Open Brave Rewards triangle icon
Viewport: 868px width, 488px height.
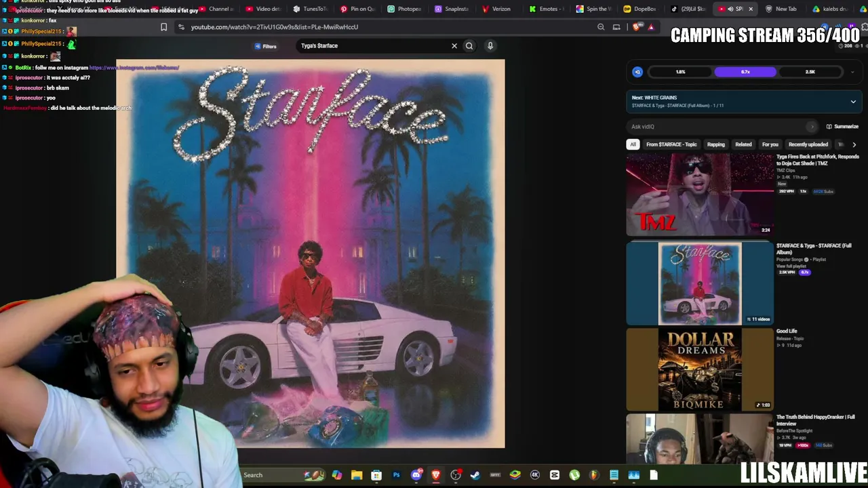click(651, 27)
